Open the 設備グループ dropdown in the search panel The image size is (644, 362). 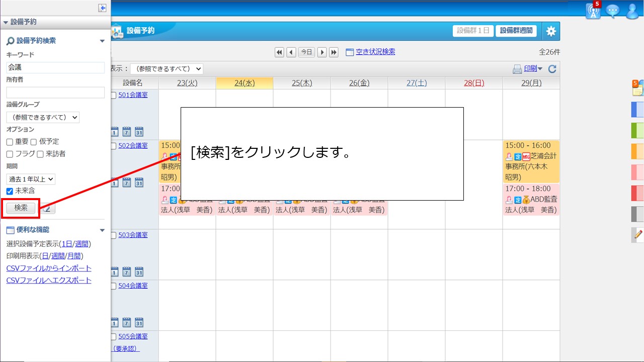43,117
